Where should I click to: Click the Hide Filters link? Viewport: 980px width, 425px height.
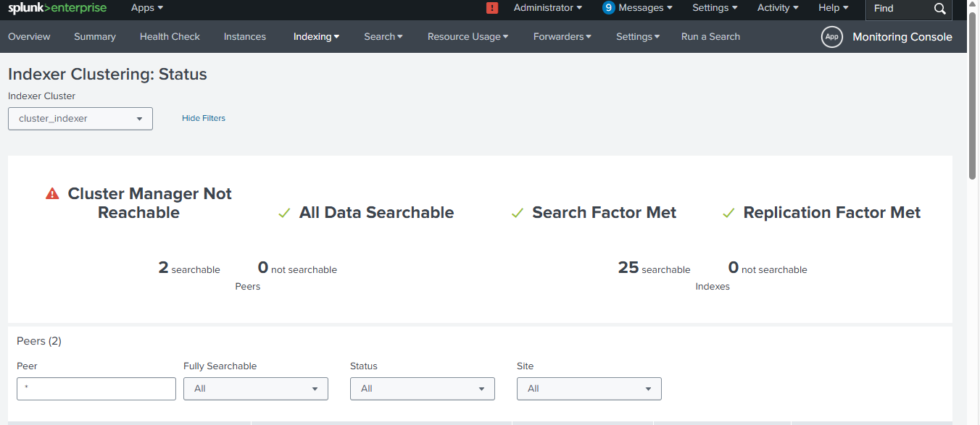click(x=204, y=119)
